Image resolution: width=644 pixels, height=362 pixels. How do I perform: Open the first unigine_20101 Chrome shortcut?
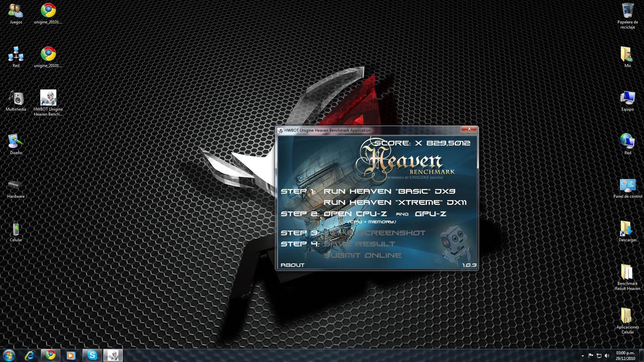[x=48, y=14]
